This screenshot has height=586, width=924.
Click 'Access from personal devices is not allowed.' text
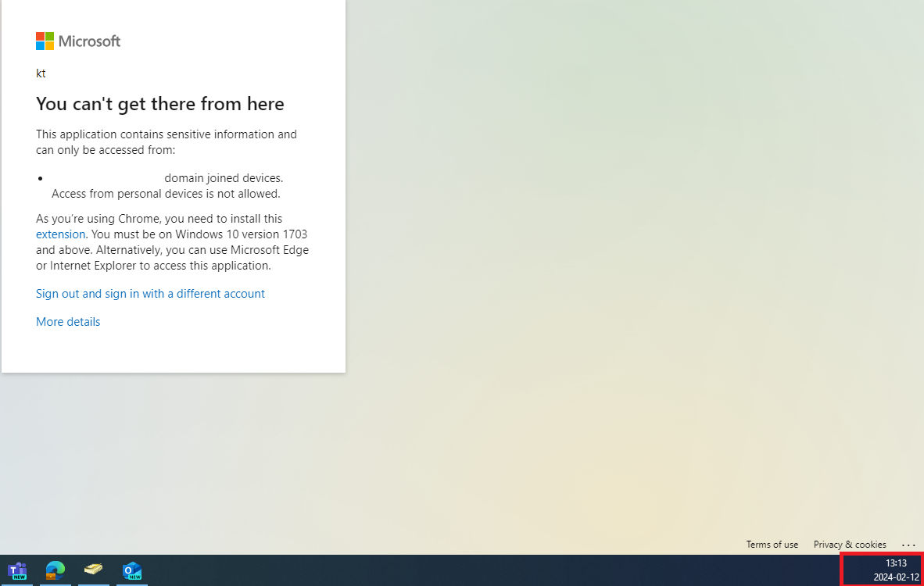[x=166, y=194]
